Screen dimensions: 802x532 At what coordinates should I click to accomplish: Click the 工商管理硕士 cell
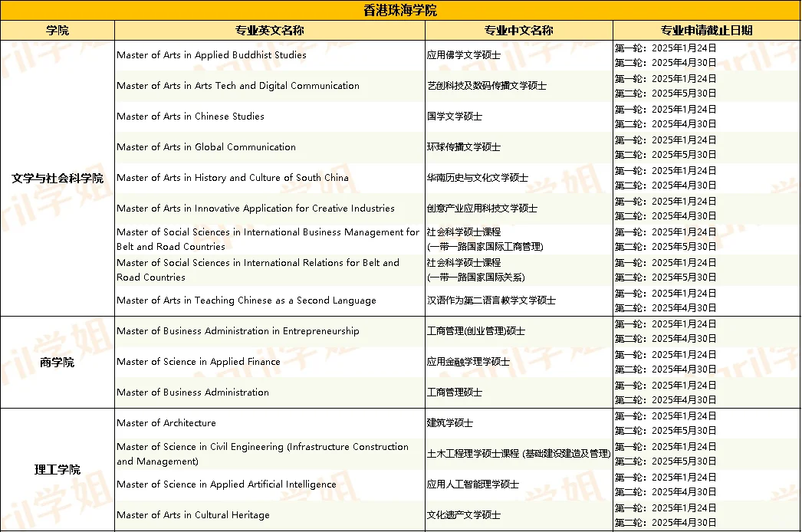point(518,392)
